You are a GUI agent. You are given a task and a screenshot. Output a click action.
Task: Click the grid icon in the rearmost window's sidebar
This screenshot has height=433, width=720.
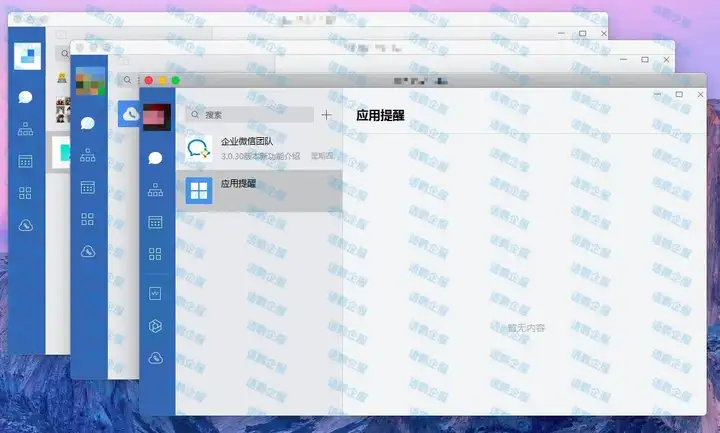pyautogui.click(x=26, y=193)
